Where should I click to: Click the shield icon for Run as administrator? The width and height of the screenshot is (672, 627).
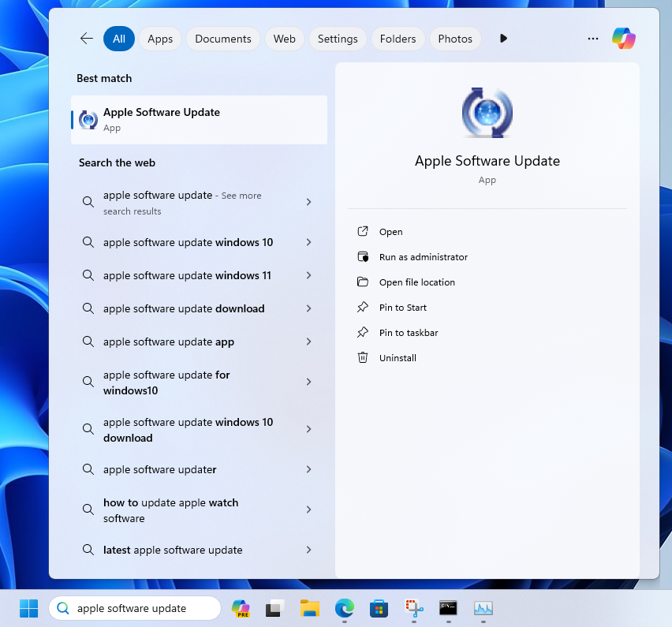[x=363, y=256]
